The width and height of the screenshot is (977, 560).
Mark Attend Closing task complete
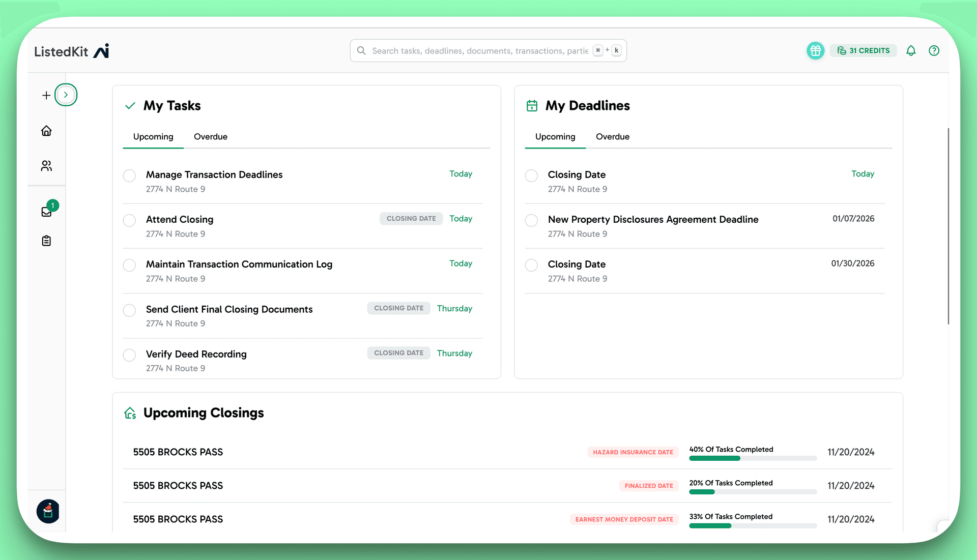[x=129, y=220]
